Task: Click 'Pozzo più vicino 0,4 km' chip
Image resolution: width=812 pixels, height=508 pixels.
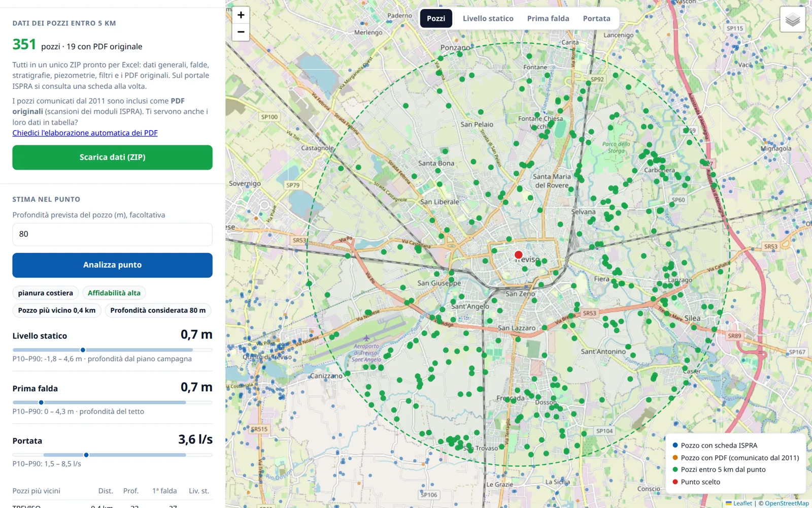Action: 57,310
